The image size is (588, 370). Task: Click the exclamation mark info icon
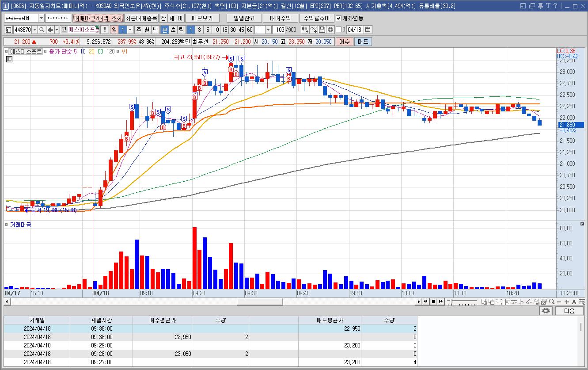click(104, 30)
